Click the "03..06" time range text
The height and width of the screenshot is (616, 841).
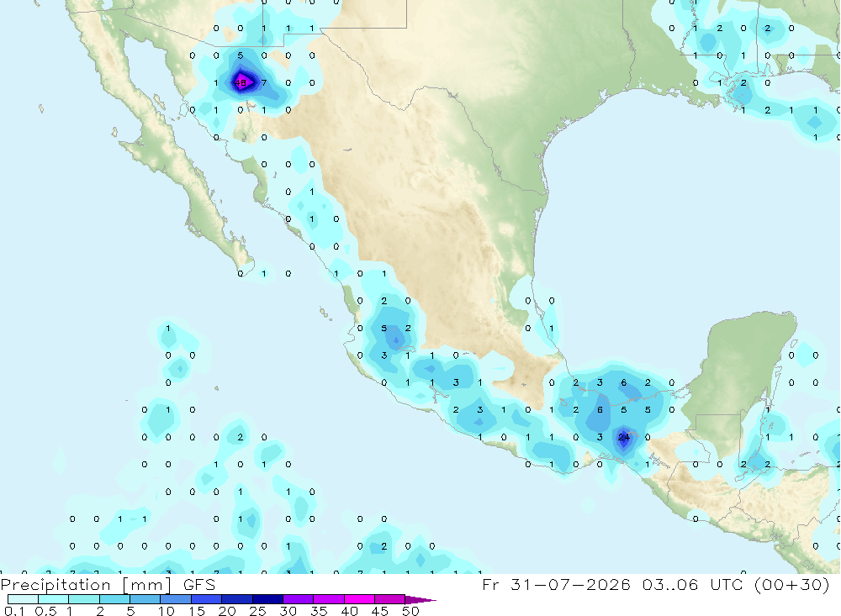(x=670, y=584)
